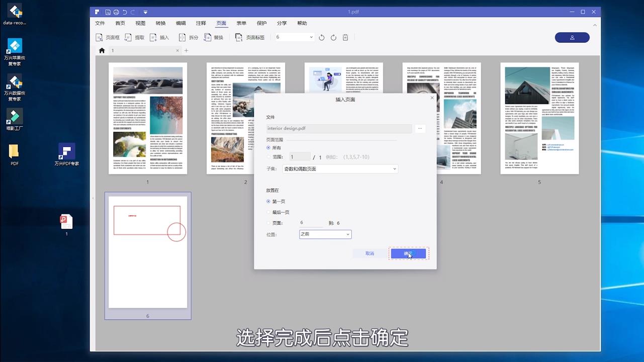Open the 保护 menu

(261, 23)
